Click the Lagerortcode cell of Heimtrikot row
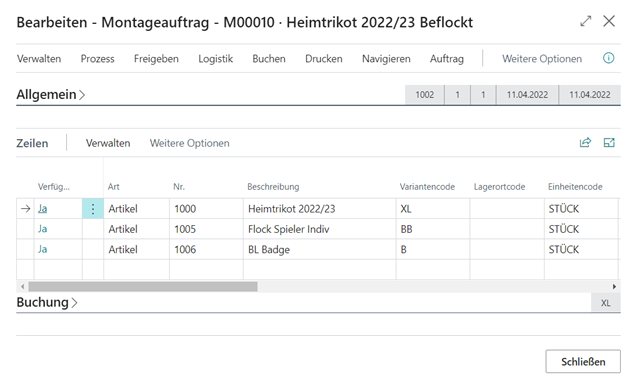The width and height of the screenshot is (637, 387). tap(507, 209)
